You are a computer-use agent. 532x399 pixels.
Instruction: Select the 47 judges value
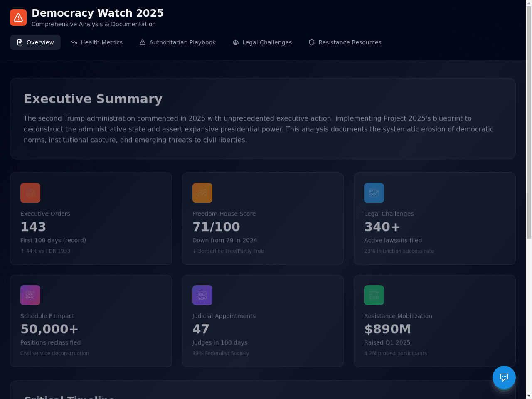pyautogui.click(x=201, y=329)
